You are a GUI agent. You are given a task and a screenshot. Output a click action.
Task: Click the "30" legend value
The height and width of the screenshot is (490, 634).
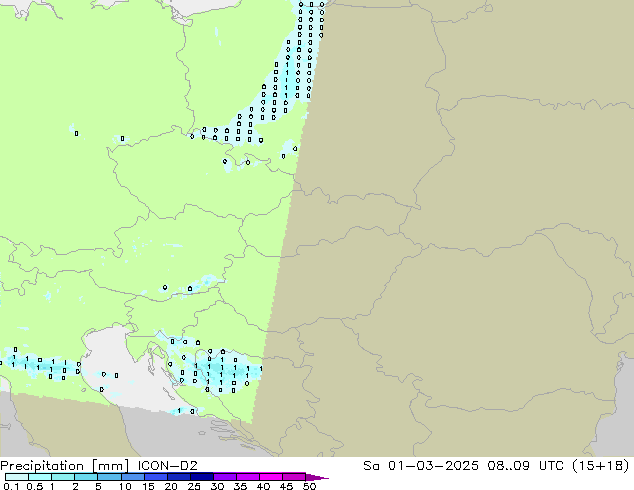click(x=217, y=486)
